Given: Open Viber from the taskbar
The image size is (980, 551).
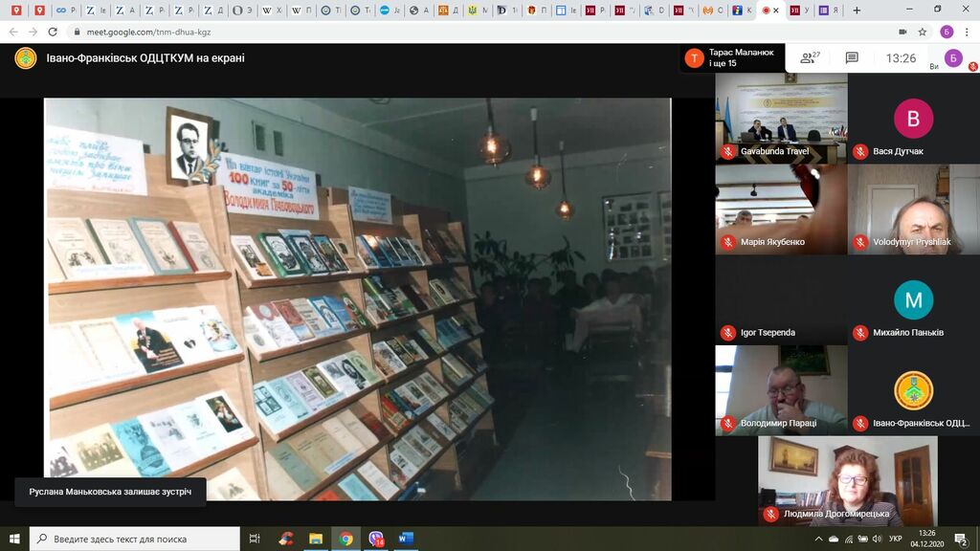Looking at the screenshot, I should tap(376, 539).
